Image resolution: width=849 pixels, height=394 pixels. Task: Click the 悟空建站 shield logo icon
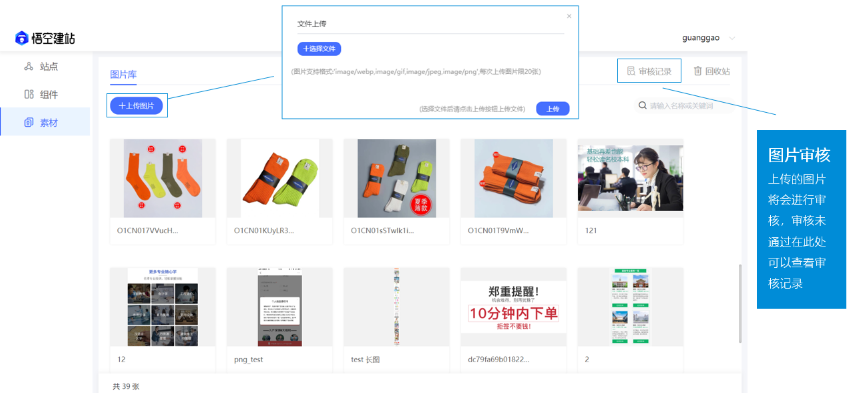[x=22, y=38]
